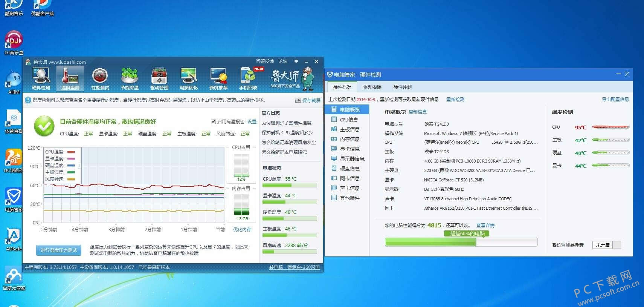Select the 温度监测 temperature monitor icon
Image resolution: width=644 pixels, height=307 pixels.
(70, 79)
